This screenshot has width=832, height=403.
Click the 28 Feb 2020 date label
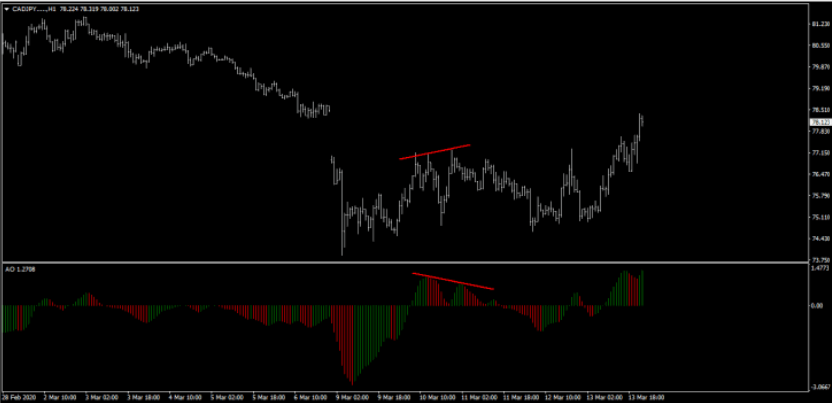pyautogui.click(x=18, y=396)
